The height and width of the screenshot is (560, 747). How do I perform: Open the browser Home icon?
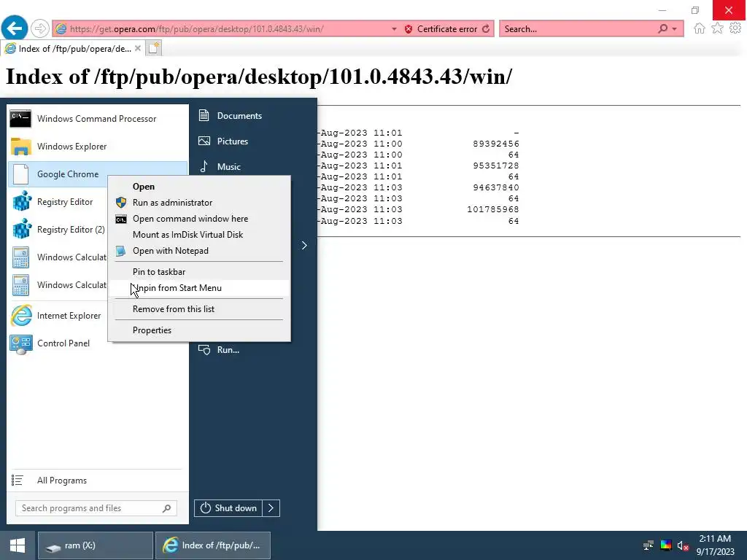tap(699, 28)
